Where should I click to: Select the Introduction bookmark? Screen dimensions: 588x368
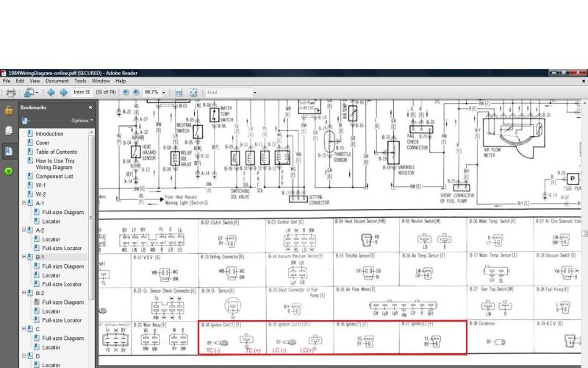(49, 134)
